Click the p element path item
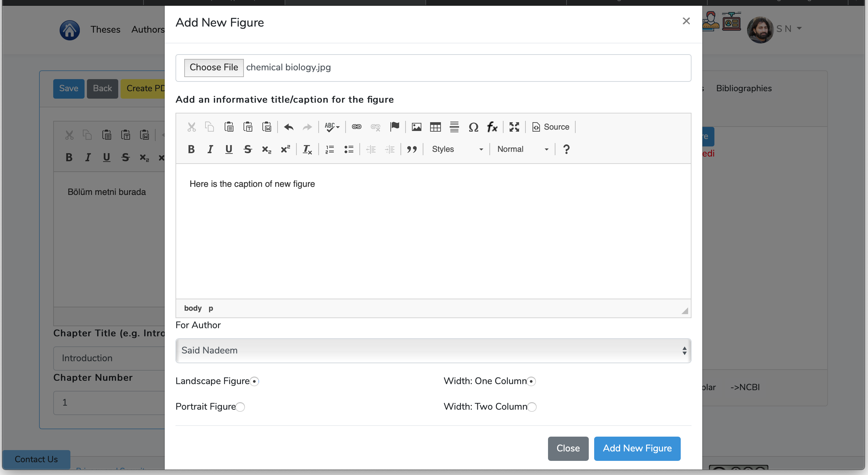The image size is (868, 475). pyautogui.click(x=211, y=308)
